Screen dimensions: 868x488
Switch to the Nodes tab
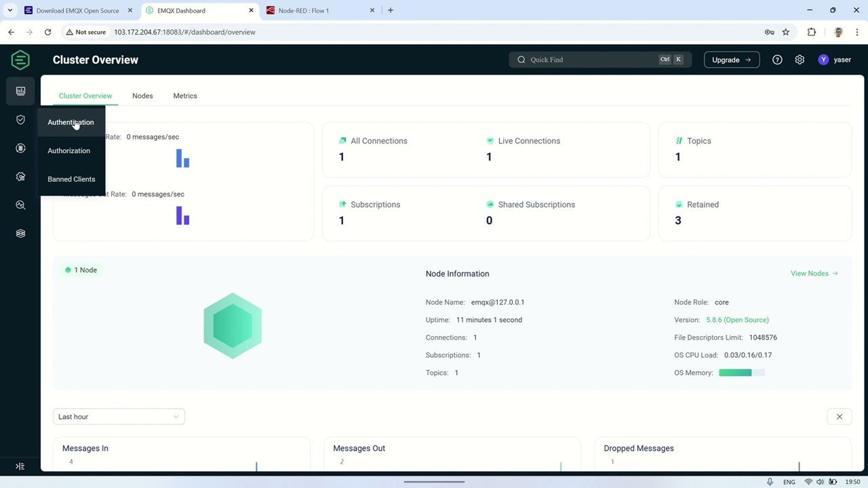click(142, 96)
